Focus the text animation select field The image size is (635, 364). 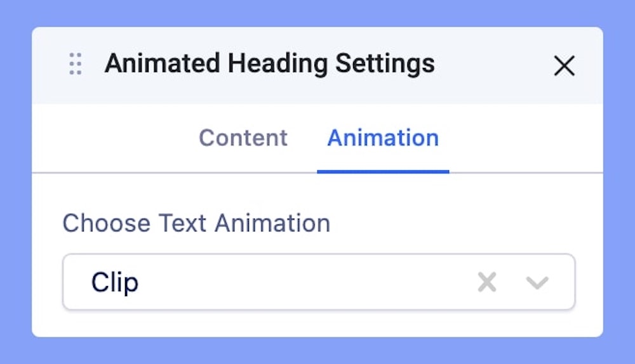(286, 282)
